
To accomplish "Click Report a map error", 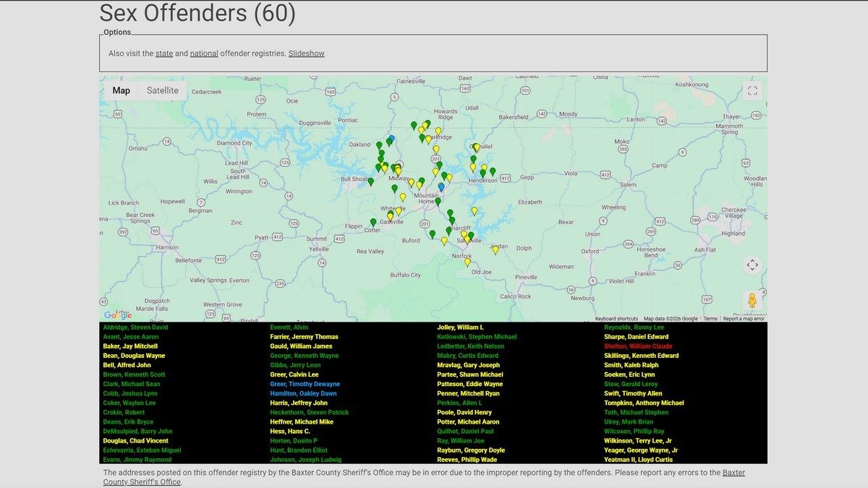I will [744, 318].
